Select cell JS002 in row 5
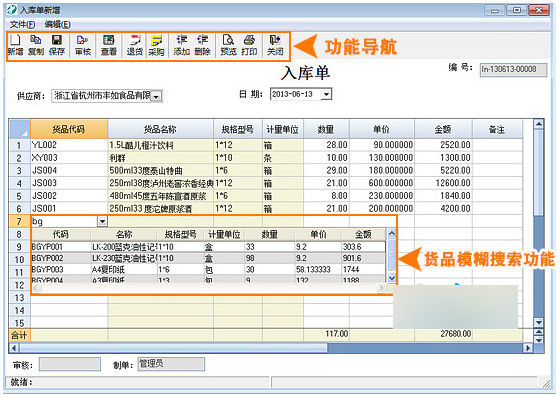This screenshot has width=560, height=398. point(69,196)
